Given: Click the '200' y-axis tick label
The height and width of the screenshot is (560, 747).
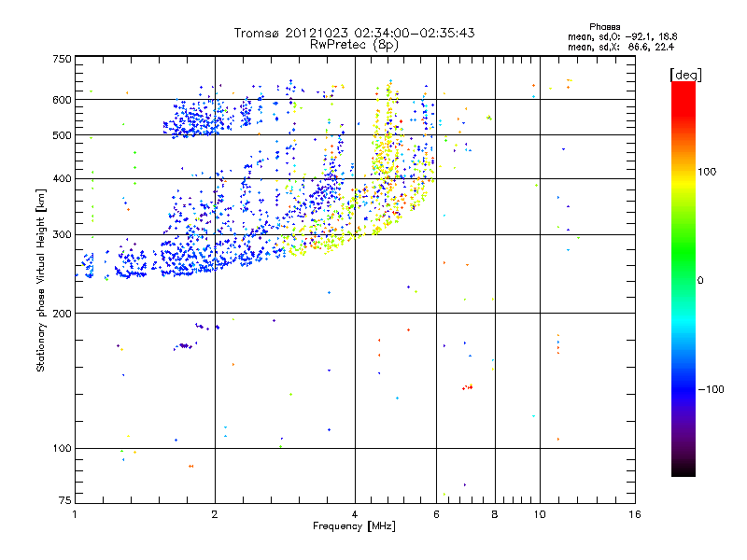Looking at the screenshot, I should pos(63,314).
